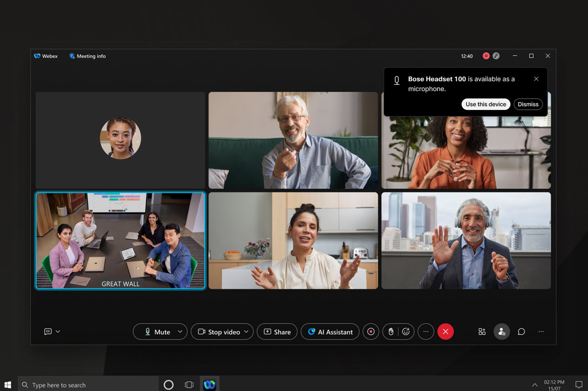The image size is (588, 391).
Task: Click Use this device button
Action: click(486, 104)
